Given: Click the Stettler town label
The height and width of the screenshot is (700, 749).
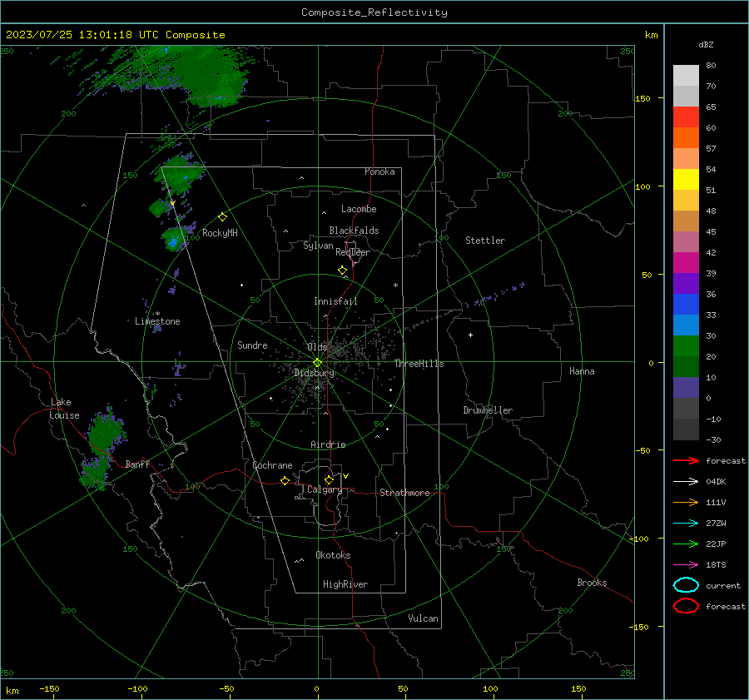Looking at the screenshot, I should tap(485, 241).
